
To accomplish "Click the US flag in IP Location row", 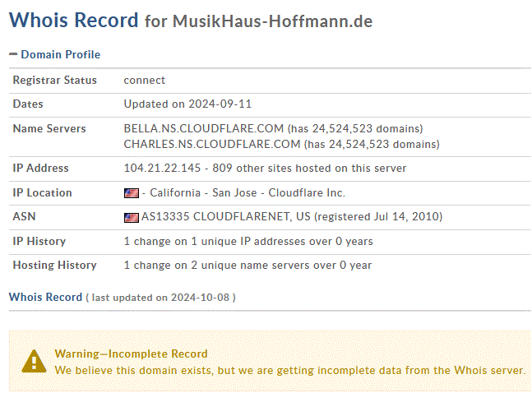I will click(x=132, y=193).
